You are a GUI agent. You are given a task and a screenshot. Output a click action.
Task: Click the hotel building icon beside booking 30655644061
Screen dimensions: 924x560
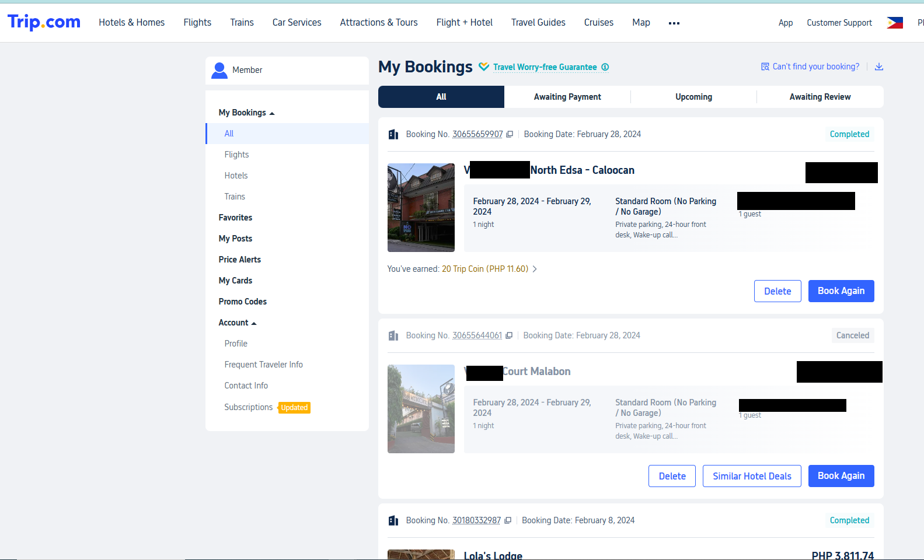pyautogui.click(x=393, y=335)
